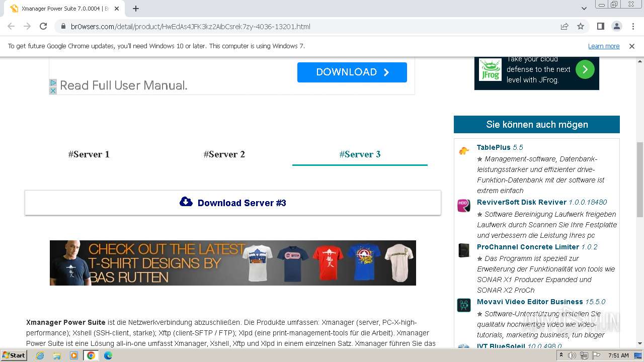Click the Download Server #3 button
This screenshot has height=362, width=644.
(233, 203)
